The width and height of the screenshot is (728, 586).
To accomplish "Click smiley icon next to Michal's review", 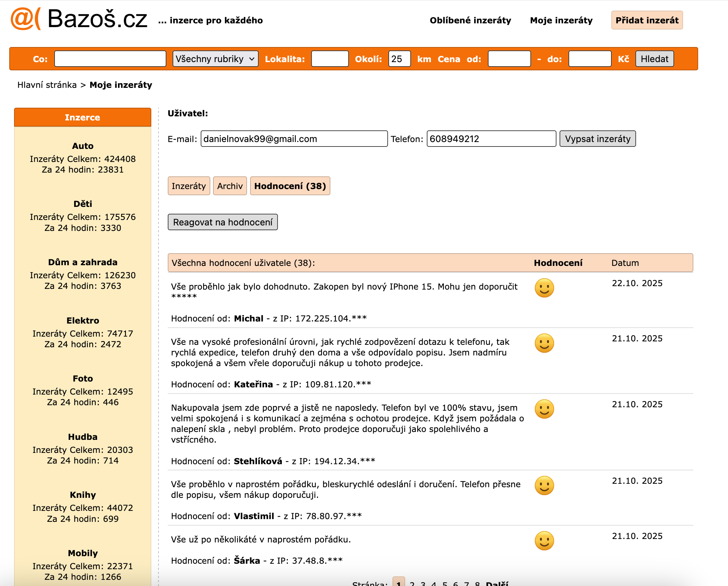I will tap(544, 288).
